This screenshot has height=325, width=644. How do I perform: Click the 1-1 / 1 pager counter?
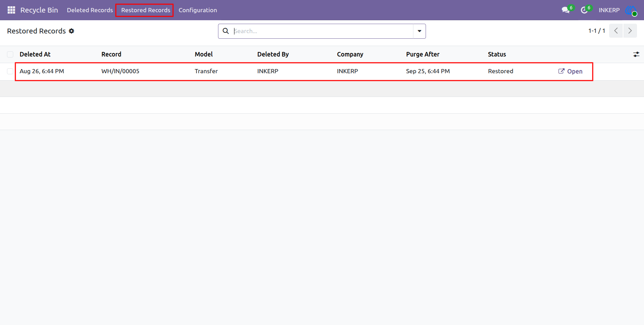[x=597, y=31]
